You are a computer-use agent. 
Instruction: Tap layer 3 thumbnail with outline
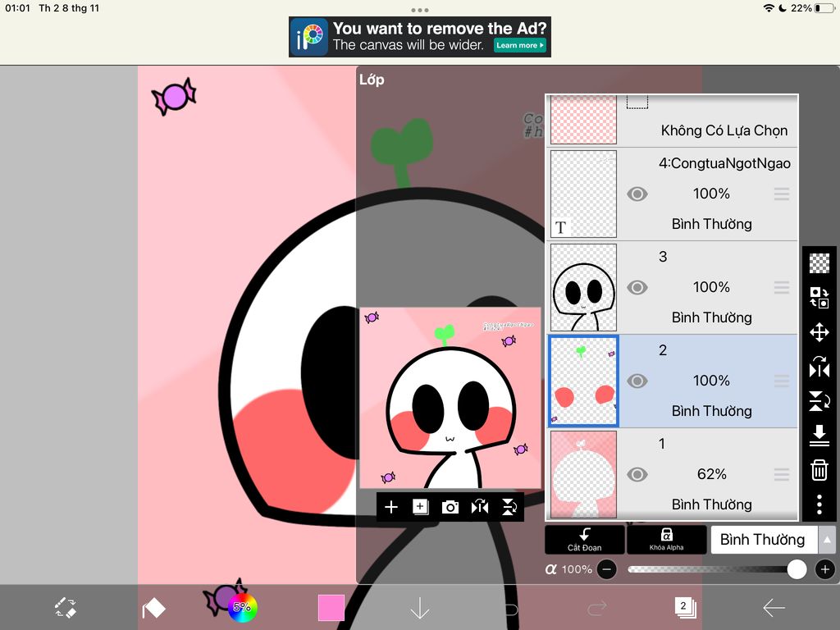(x=583, y=287)
